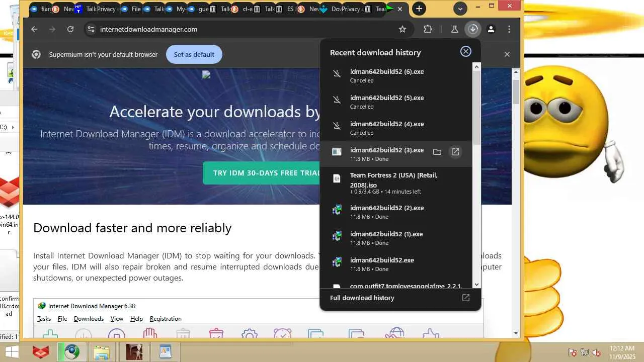Click cancelled icon for idman642build52 (4).exe
Image resolution: width=644 pixels, height=362 pixels.
(x=337, y=127)
